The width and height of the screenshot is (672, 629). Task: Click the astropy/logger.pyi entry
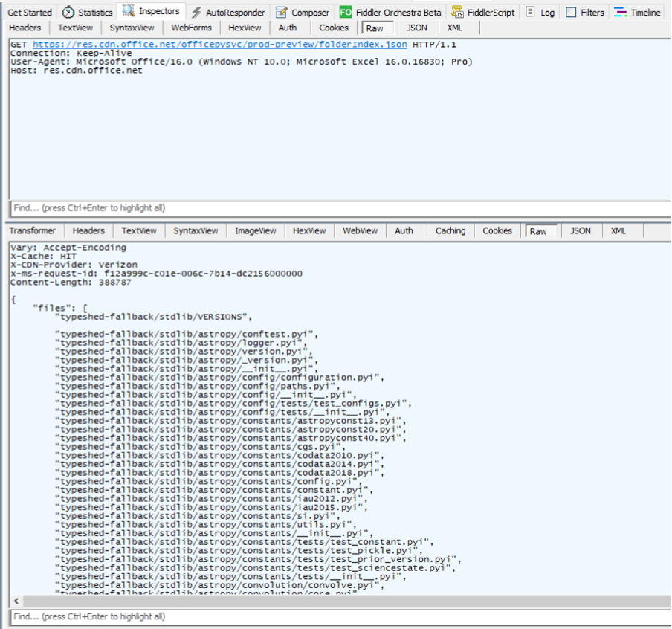click(x=181, y=343)
